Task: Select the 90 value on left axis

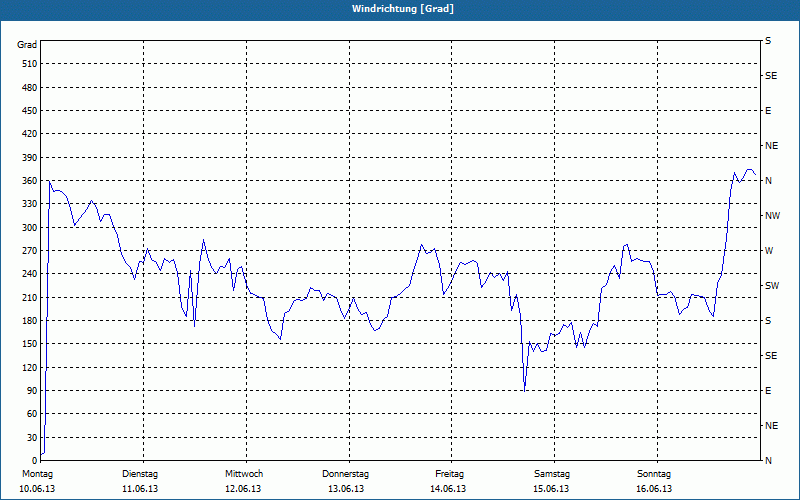Action: (31, 391)
